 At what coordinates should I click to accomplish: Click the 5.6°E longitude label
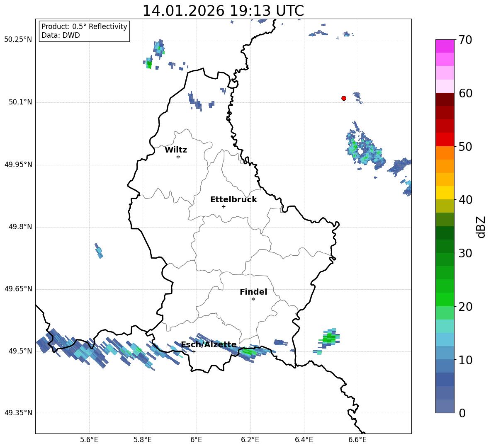pos(89,440)
